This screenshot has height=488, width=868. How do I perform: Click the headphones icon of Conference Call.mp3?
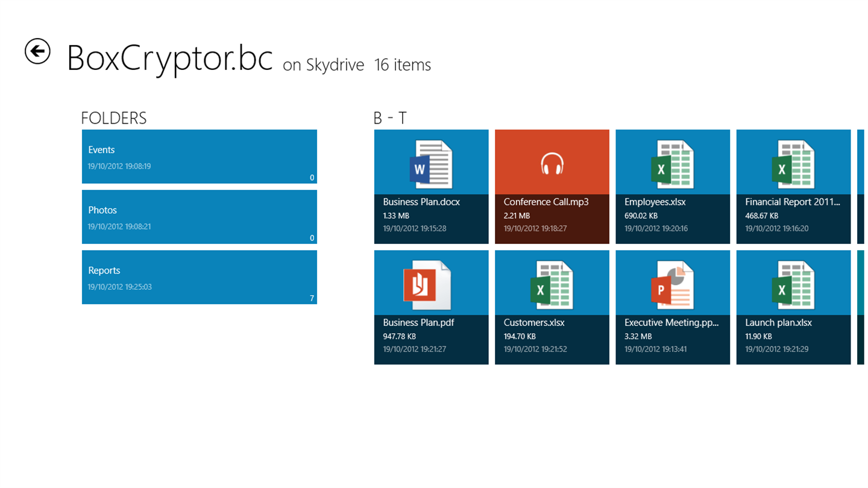pyautogui.click(x=552, y=164)
